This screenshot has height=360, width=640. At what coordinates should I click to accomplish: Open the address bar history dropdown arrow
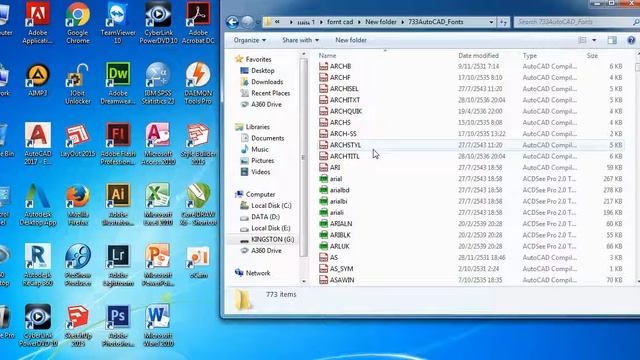pyautogui.click(x=491, y=22)
